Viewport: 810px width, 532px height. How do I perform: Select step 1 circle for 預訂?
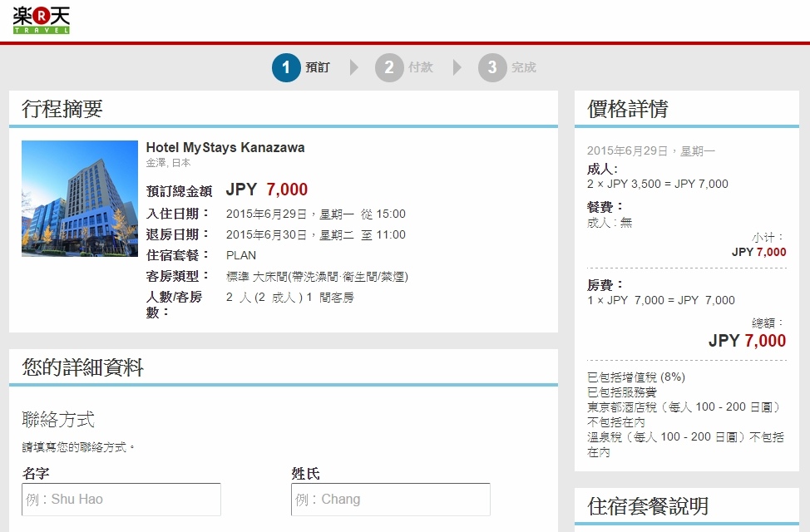click(x=286, y=67)
